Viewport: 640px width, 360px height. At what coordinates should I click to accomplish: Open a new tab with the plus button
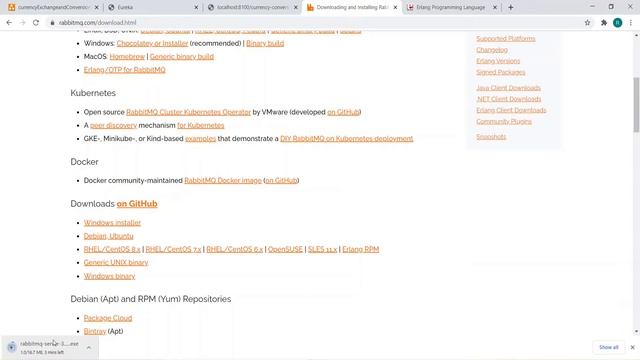click(x=511, y=7)
